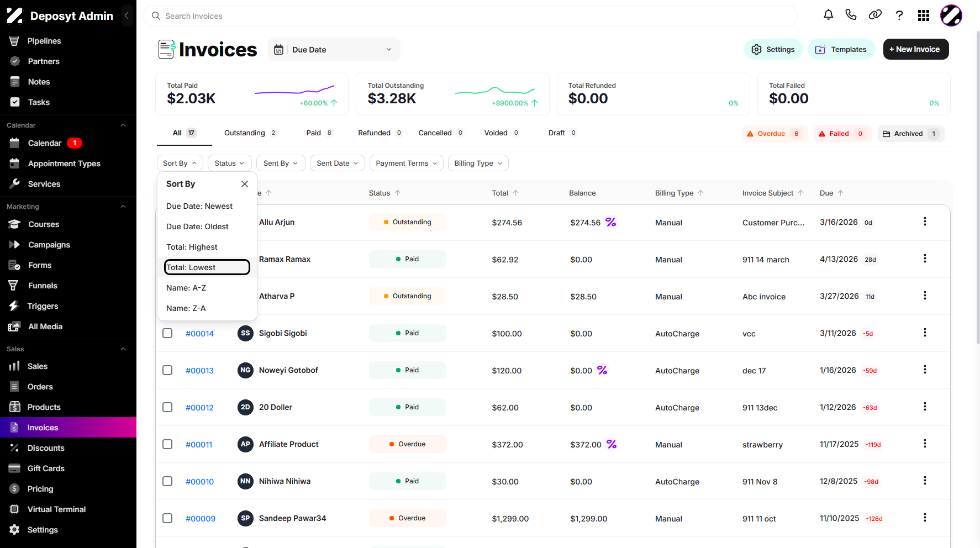980x548 pixels.
Task: Select checkbox for invoice #00010
Action: point(167,481)
